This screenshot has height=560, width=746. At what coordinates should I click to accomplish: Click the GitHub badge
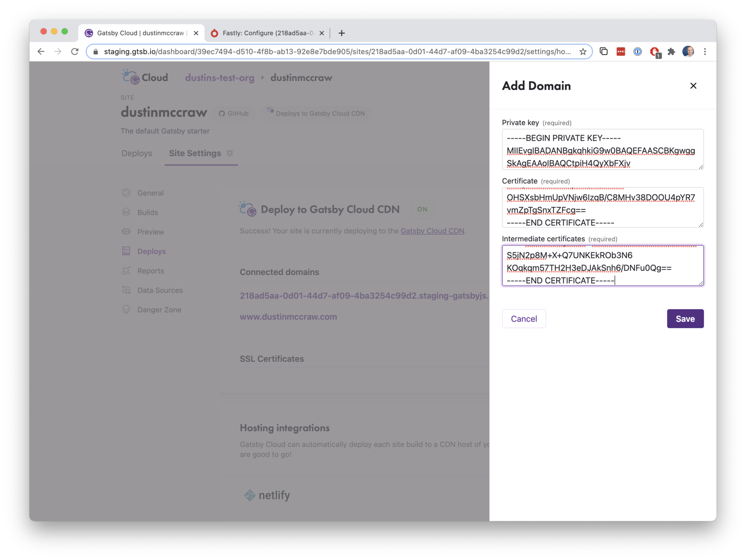click(234, 113)
